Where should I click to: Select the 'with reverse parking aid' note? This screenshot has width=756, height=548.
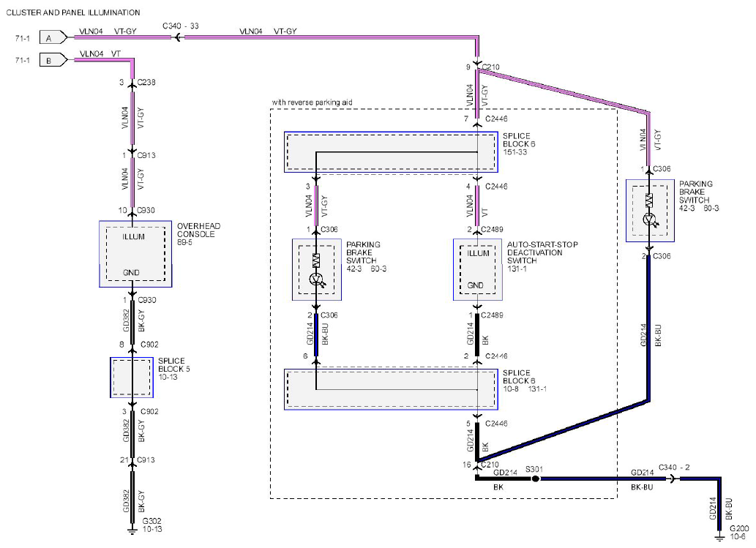(312, 102)
